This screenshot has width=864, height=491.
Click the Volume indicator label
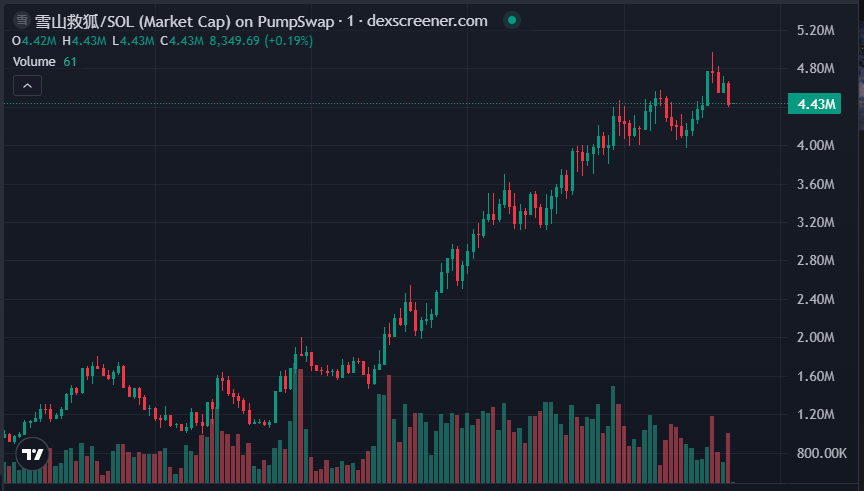click(x=34, y=62)
